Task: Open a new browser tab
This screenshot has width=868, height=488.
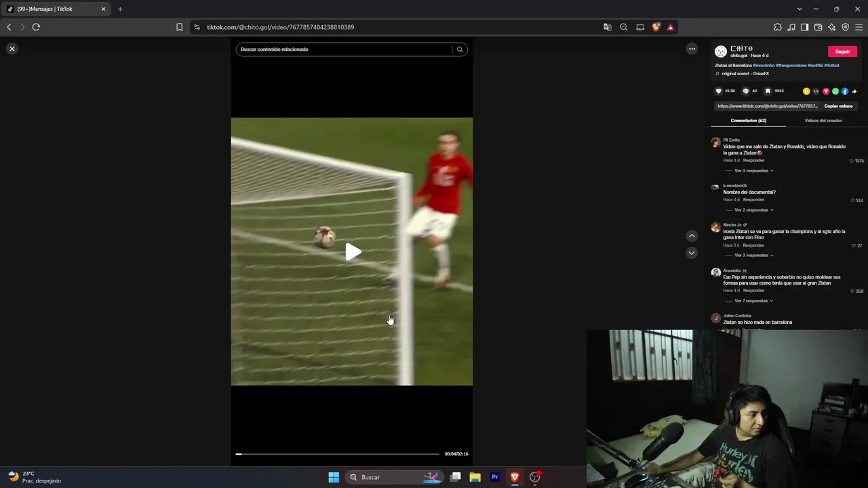Action: [120, 9]
